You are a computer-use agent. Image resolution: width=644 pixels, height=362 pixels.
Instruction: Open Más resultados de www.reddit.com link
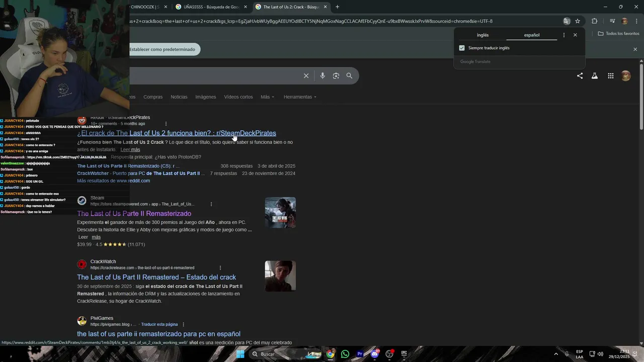(x=114, y=181)
